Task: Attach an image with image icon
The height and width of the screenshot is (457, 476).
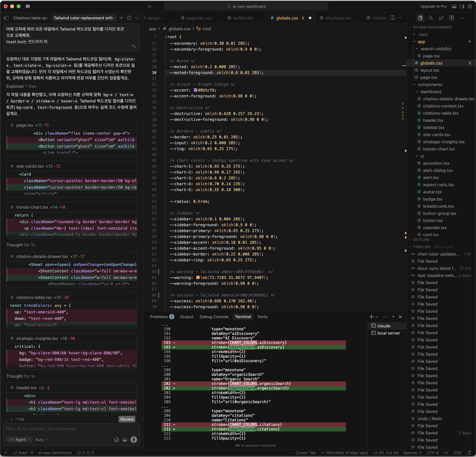Action: pyautogui.click(x=125, y=440)
